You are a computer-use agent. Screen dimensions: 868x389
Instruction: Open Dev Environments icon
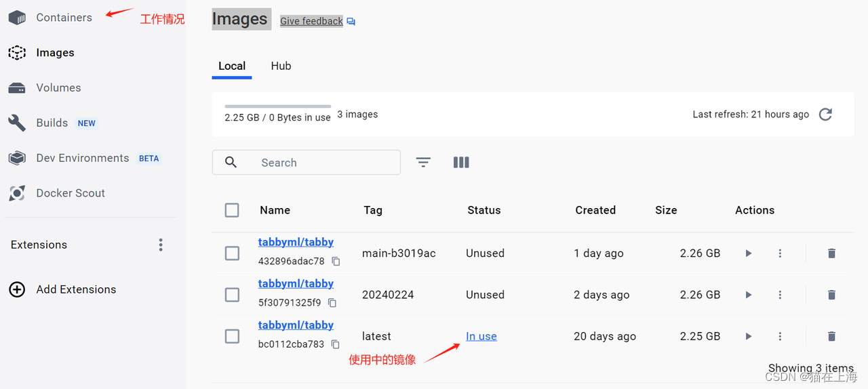[x=17, y=158]
